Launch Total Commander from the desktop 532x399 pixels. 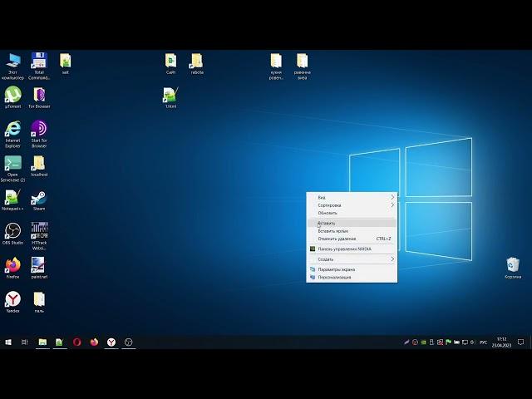click(39, 66)
